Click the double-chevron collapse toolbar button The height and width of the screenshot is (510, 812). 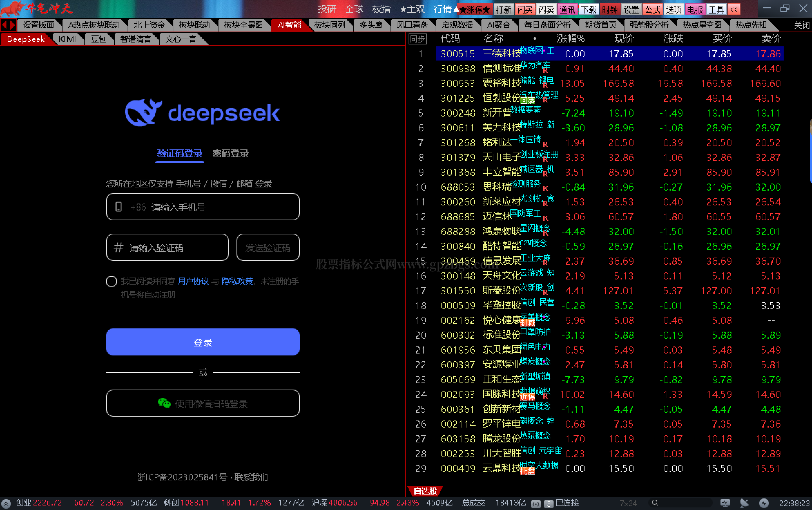click(734, 9)
